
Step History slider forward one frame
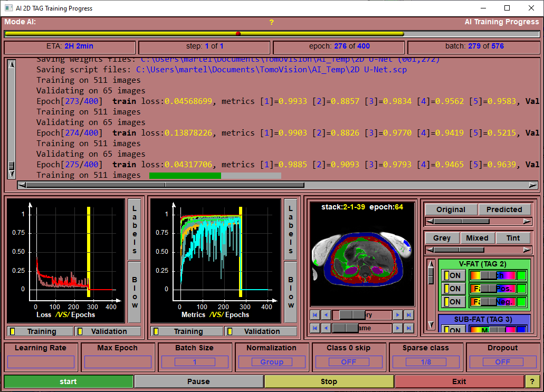[x=398, y=315]
